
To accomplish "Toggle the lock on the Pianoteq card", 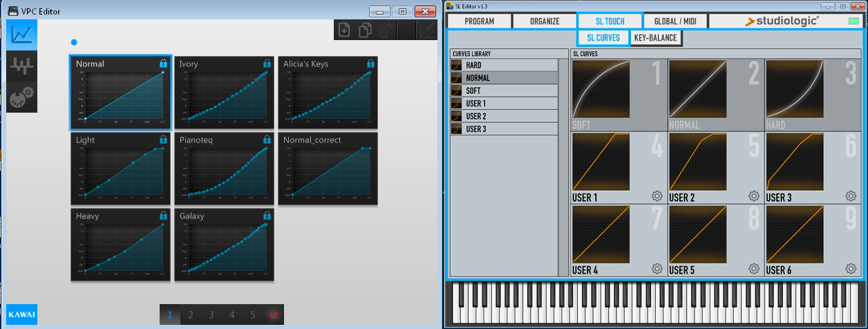I will pyautogui.click(x=267, y=140).
